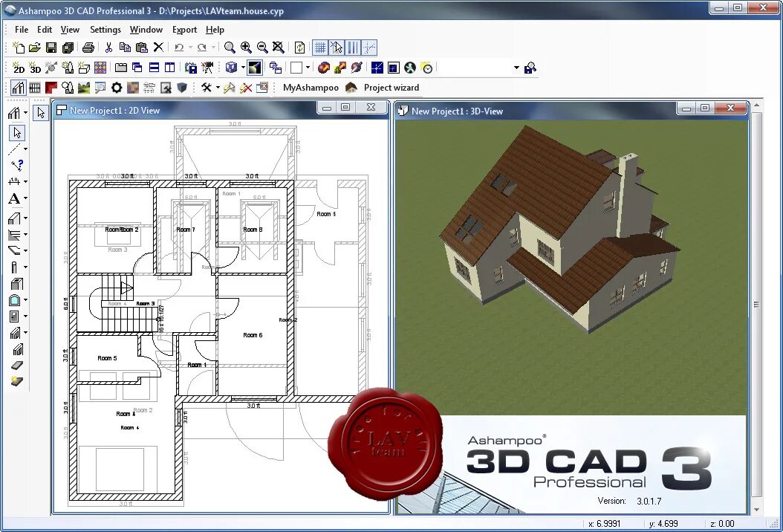Click the white background color swatch
Screen dimensions: 783x532
296,68
